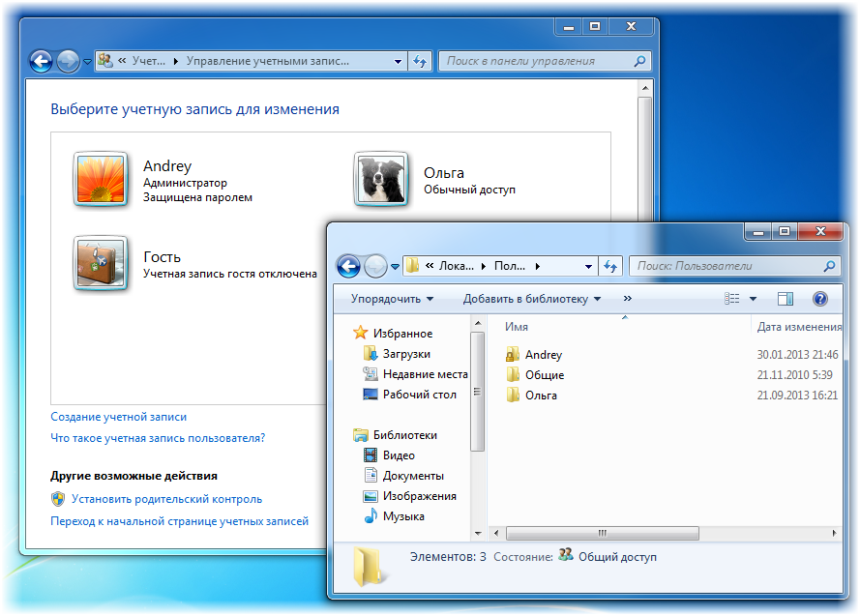860x616 pixels.
Task: Click horizontal scrollbar thumb in file list
Action: (x=603, y=533)
